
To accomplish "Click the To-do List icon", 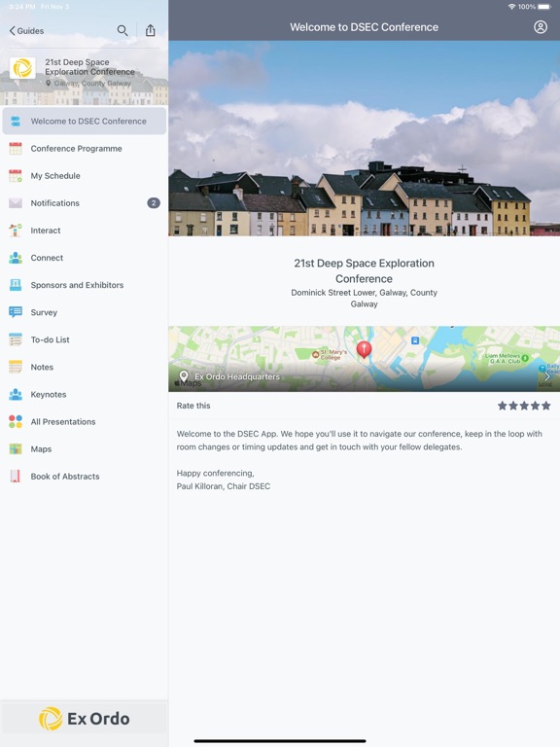I will [16, 339].
